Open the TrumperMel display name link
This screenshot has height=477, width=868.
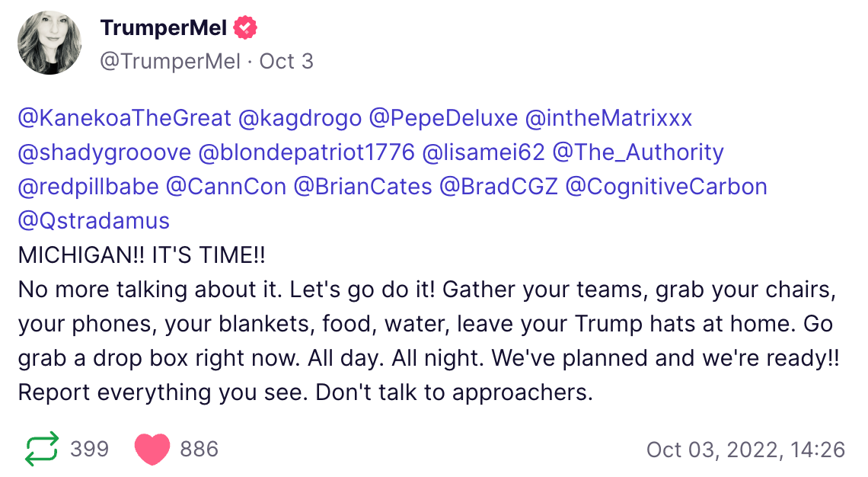[x=164, y=29]
